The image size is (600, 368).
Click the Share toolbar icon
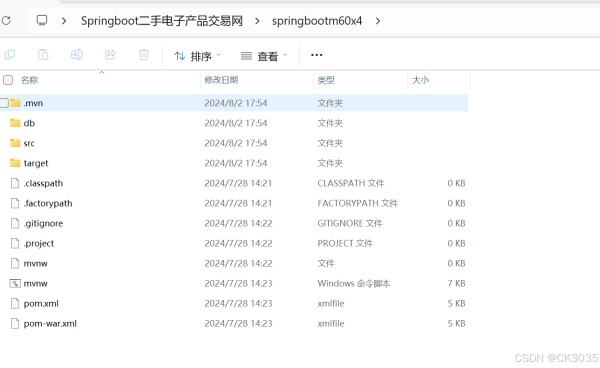[110, 55]
